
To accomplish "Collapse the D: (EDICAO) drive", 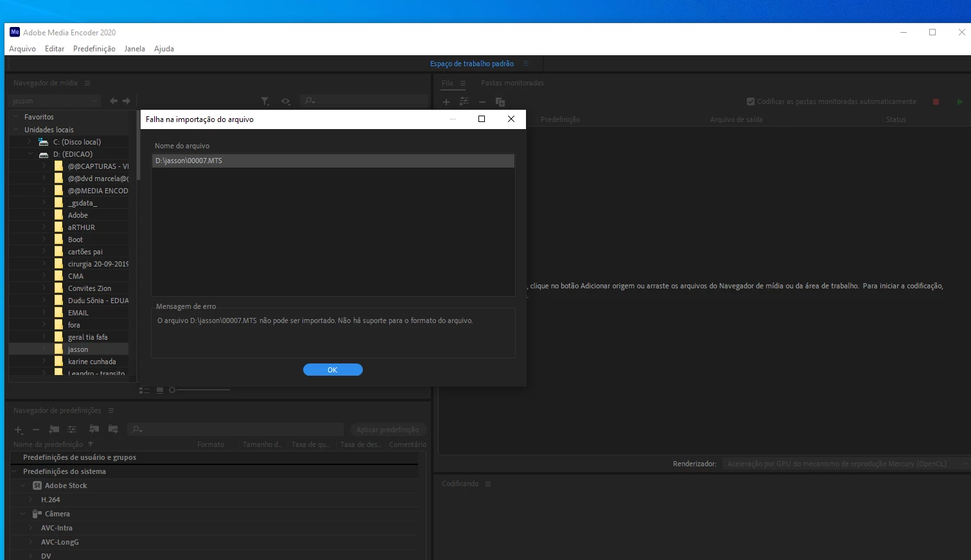I will click(30, 154).
